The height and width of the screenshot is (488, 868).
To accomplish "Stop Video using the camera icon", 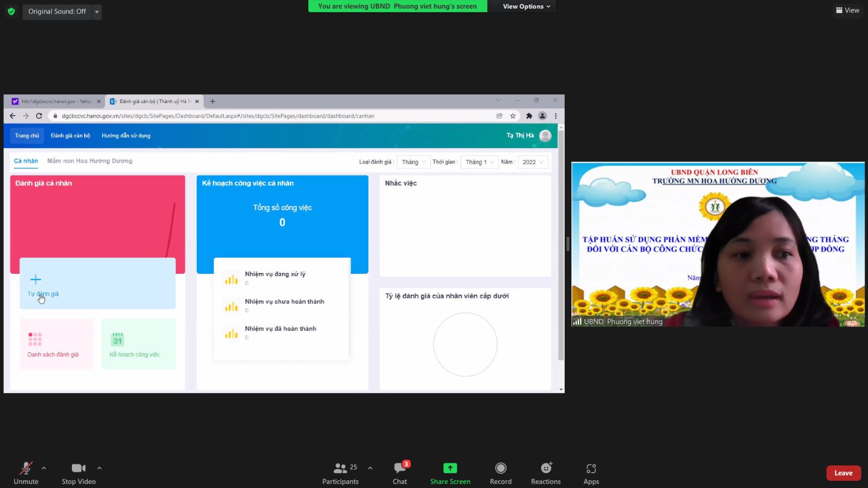I will pos(79,468).
